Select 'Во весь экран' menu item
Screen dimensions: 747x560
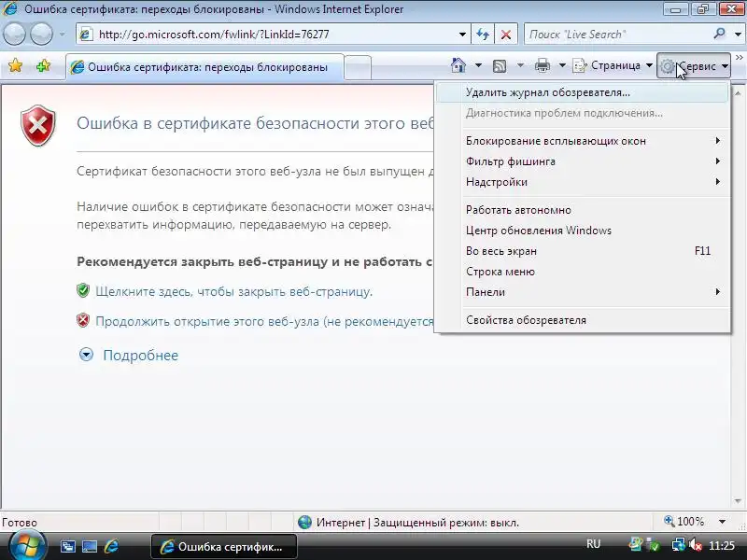[x=582, y=251]
